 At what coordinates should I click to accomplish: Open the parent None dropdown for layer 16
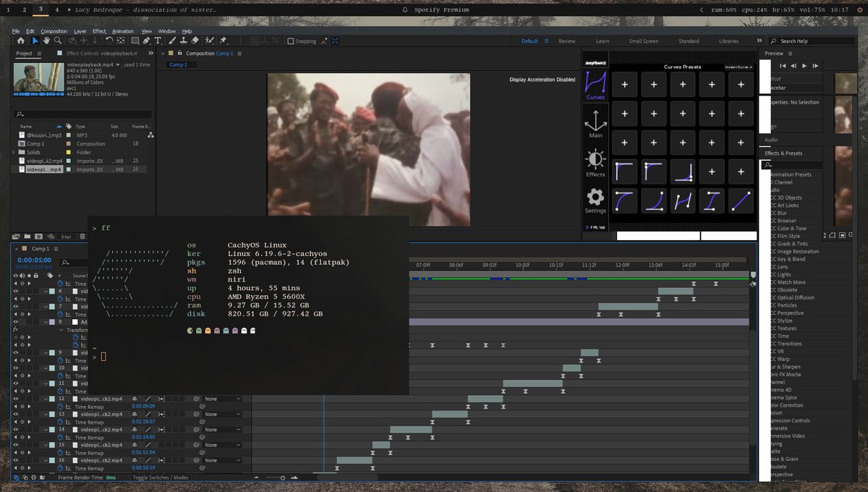222,460
